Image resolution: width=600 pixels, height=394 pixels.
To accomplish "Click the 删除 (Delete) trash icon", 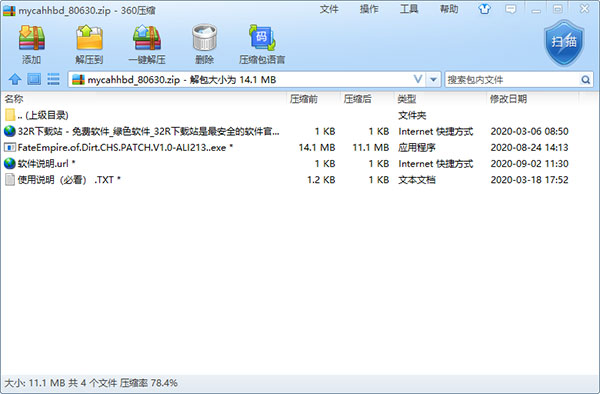I will (x=204, y=37).
